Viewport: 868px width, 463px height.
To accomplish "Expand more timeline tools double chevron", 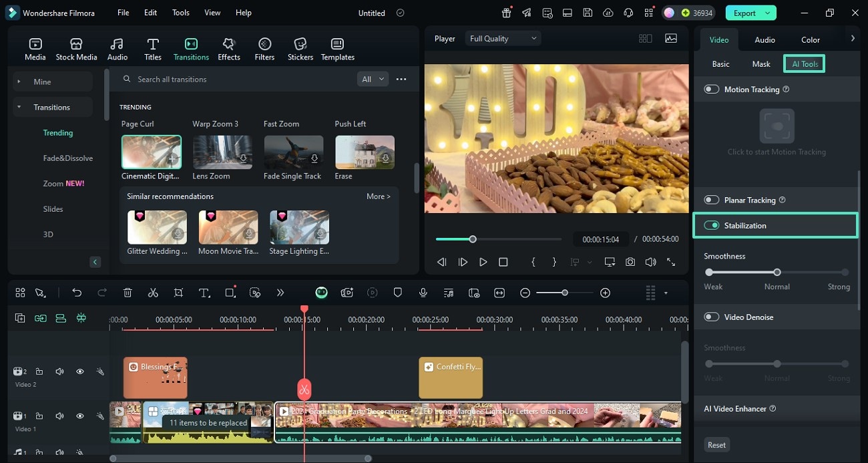I will coord(280,293).
